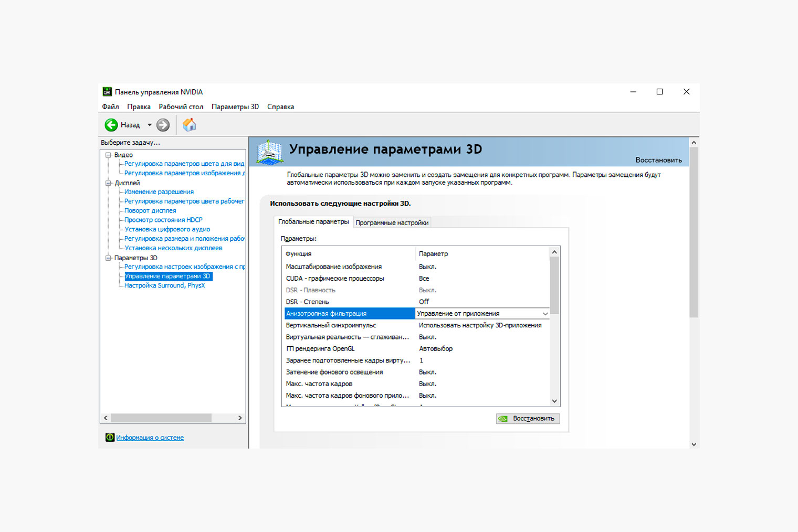This screenshot has width=798, height=532.
Task: Click Использовать настройку 3D-приложения value
Action: coord(480,325)
